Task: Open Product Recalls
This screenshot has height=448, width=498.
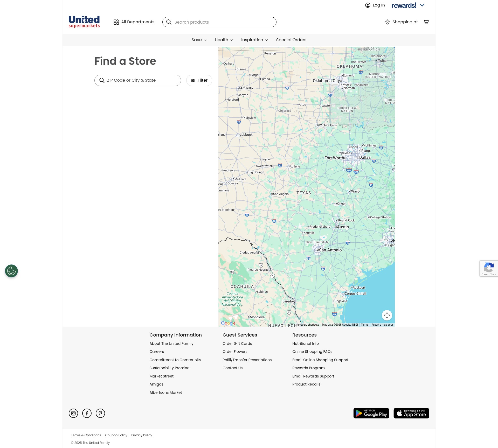Action: [x=306, y=384]
